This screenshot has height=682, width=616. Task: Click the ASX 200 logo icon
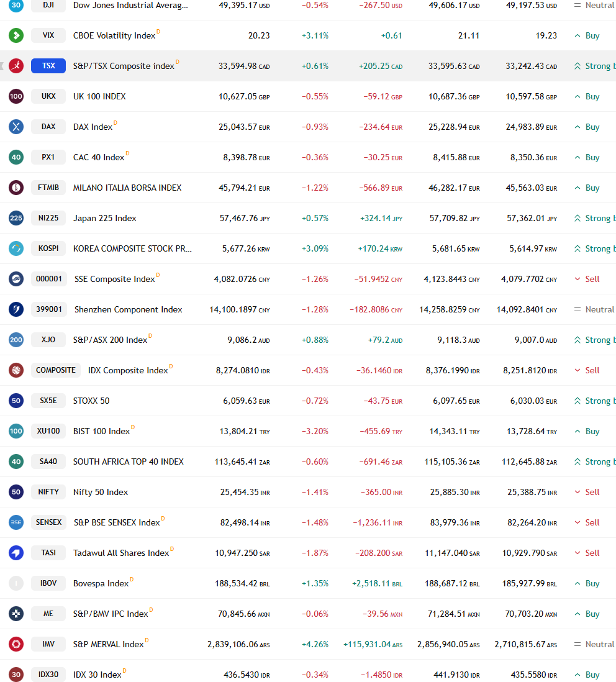[16, 340]
